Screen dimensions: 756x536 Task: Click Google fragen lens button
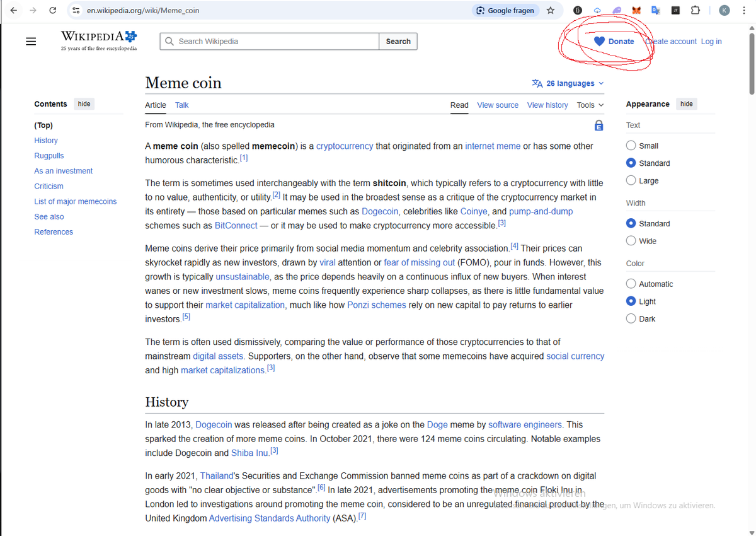(x=506, y=10)
